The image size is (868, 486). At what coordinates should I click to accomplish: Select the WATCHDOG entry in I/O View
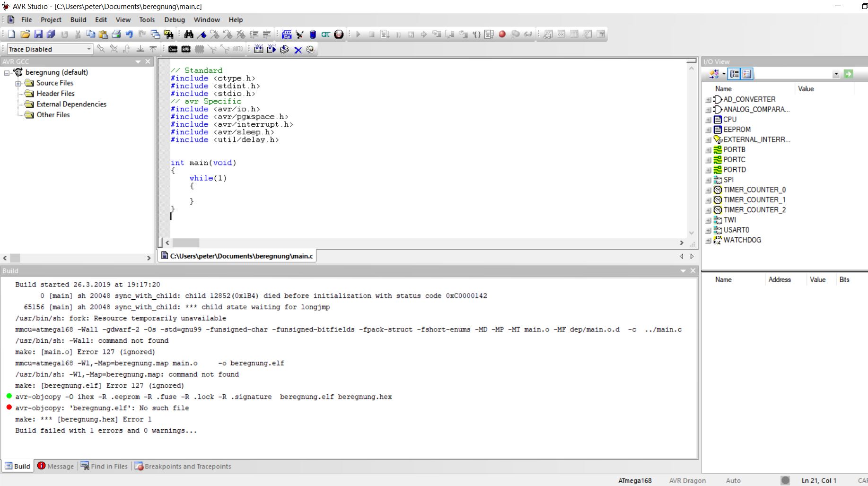pyautogui.click(x=742, y=240)
